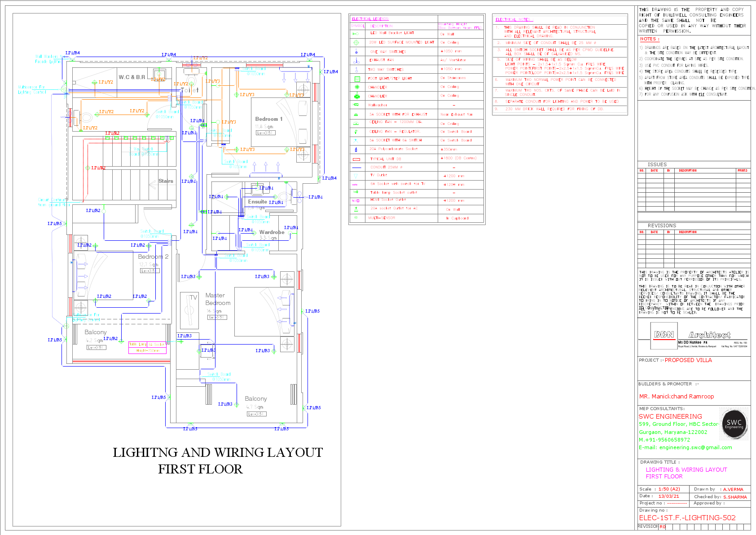756x535 pixels.
Task: Select the 20A Polycarbonate Socket symbol
Action: point(356,149)
